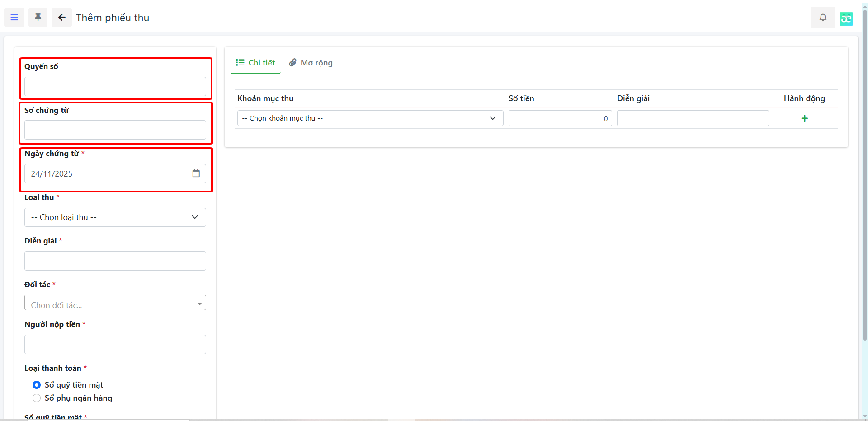Select Sổ phụ ngân hàng radio option
The image size is (868, 421).
pyautogui.click(x=37, y=398)
